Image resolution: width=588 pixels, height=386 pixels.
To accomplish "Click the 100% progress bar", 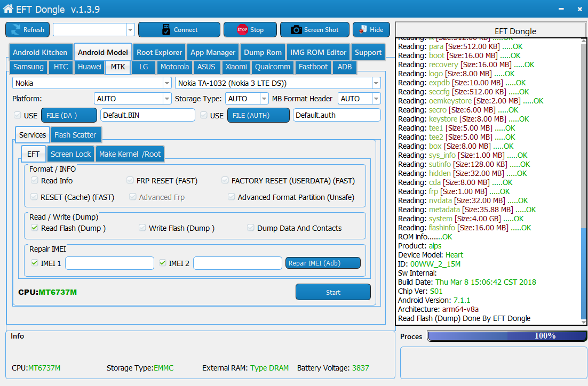I will 506,336.
